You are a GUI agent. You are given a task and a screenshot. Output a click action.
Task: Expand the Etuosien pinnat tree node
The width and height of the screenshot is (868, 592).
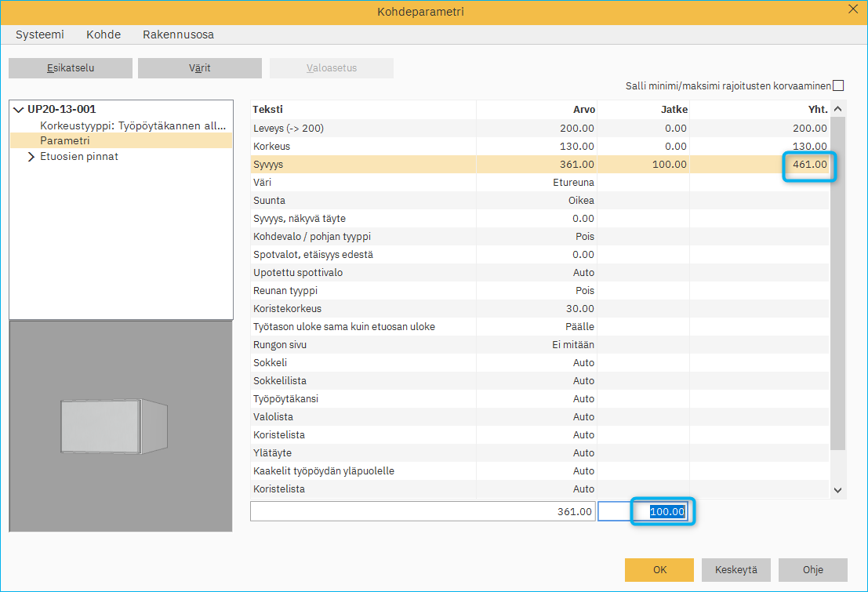31,157
